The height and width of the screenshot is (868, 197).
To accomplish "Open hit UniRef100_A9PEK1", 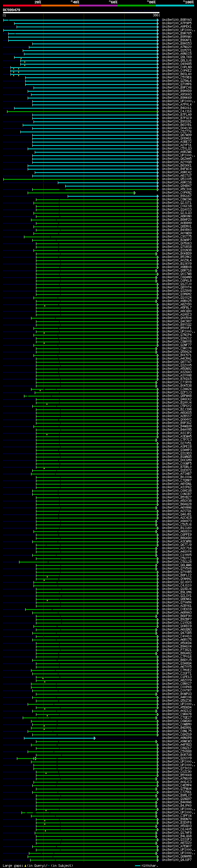I will (x=176, y=26).
